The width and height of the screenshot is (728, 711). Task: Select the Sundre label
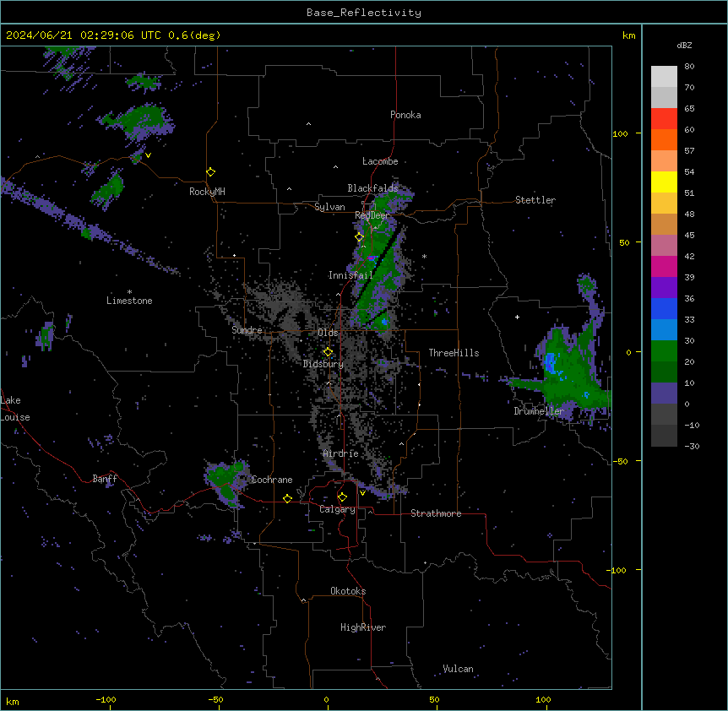[247, 330]
